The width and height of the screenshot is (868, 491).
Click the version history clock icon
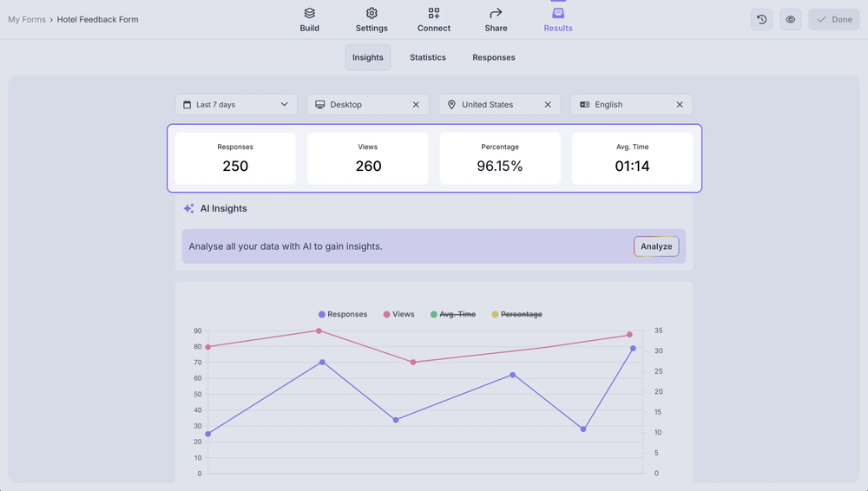pyautogui.click(x=761, y=19)
